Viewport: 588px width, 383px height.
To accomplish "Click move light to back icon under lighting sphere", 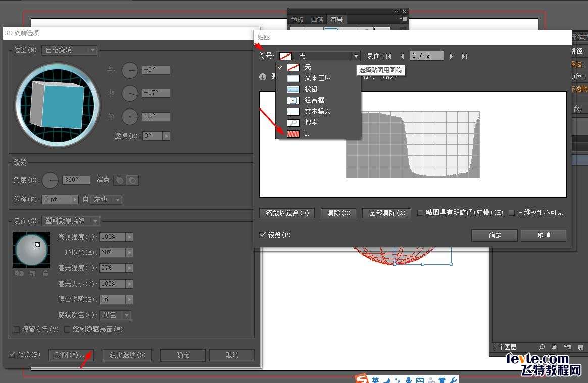I will (x=19, y=273).
